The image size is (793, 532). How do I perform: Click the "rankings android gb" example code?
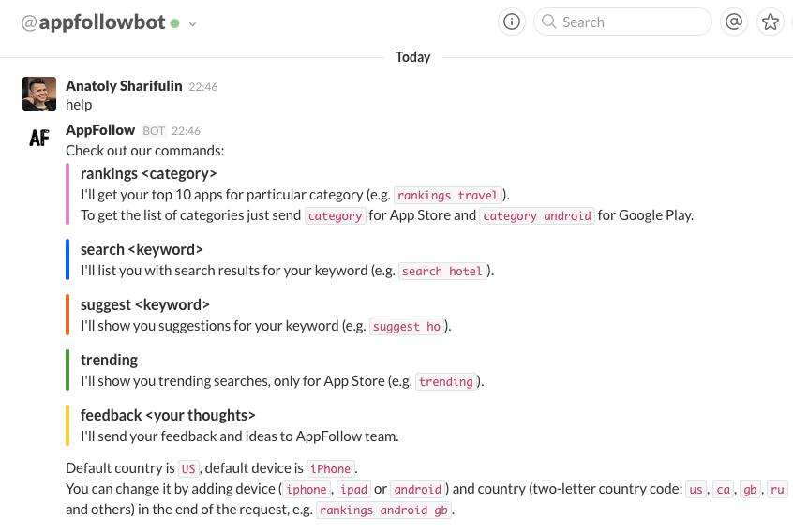pos(384,510)
